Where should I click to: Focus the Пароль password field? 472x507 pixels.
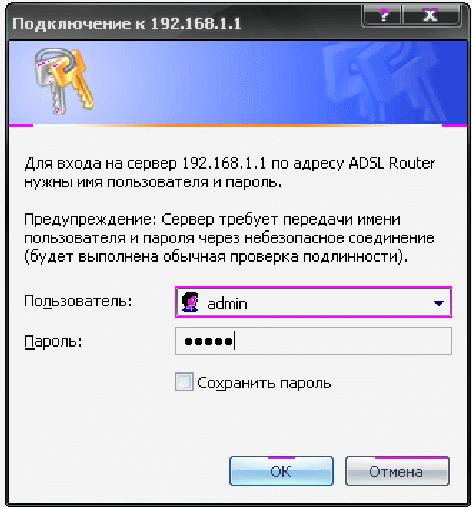click(x=313, y=341)
